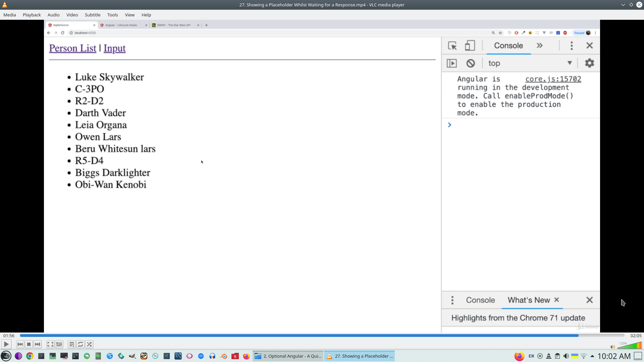Open the Subtitle menu

pos(92,15)
